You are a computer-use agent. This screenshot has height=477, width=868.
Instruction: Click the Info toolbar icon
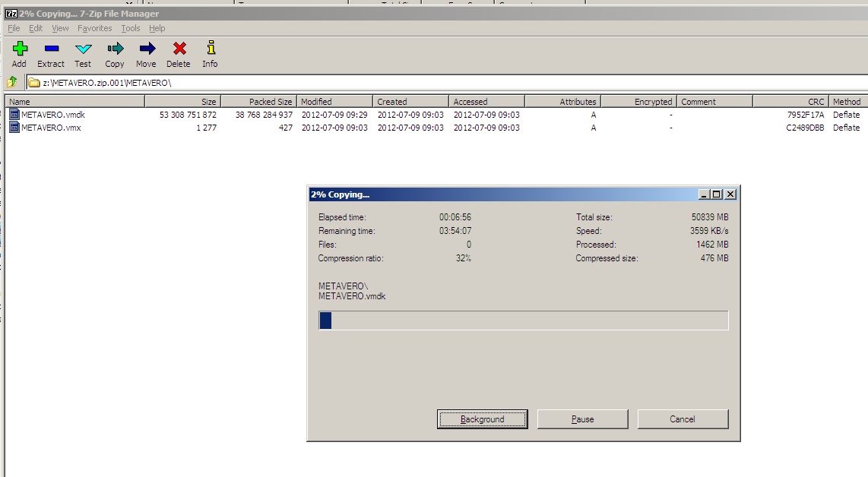(x=211, y=48)
